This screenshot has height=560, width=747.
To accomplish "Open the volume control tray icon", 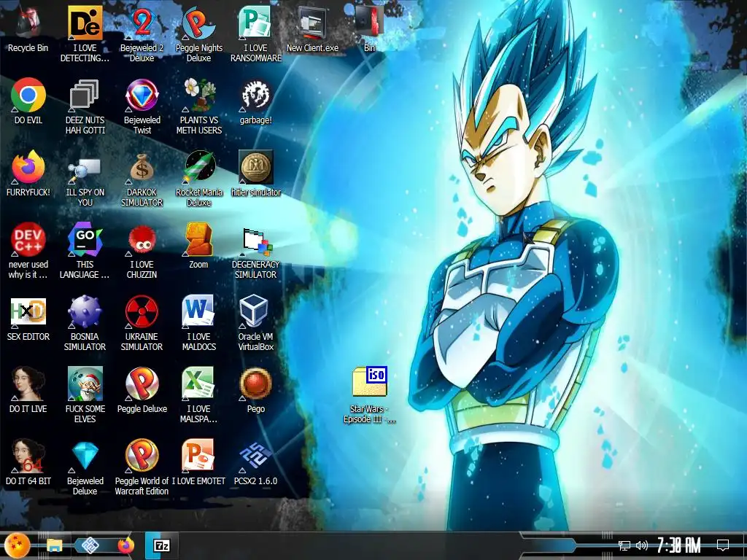I will [x=642, y=545].
